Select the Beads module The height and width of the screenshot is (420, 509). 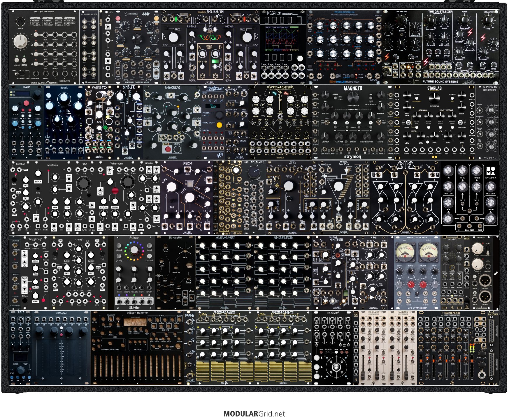[x=64, y=122]
